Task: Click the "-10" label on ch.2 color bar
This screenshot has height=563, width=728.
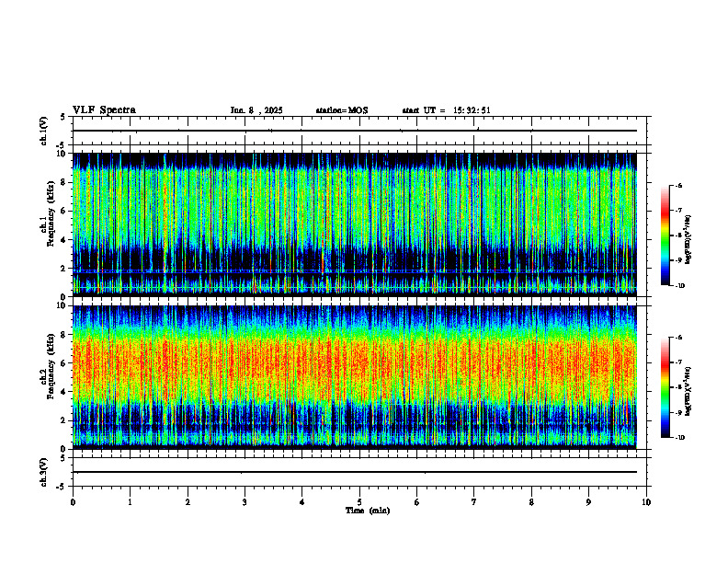Action: [x=679, y=438]
